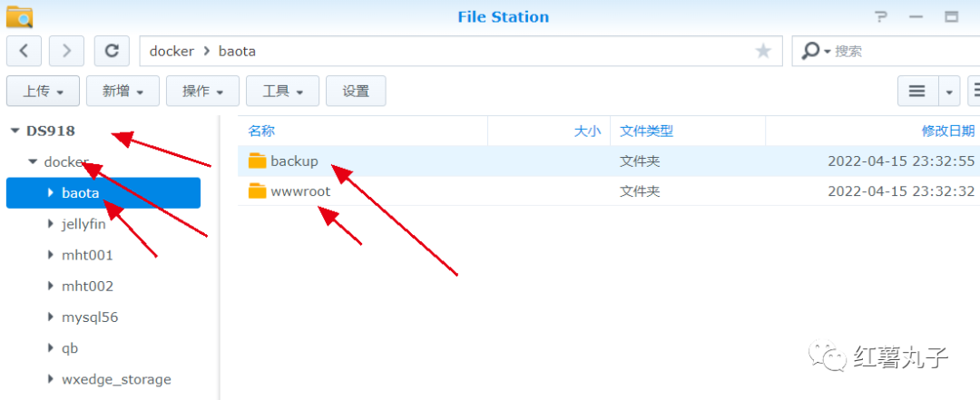Collapse the docker folder tree node
The image size is (980, 400).
tap(33, 161)
